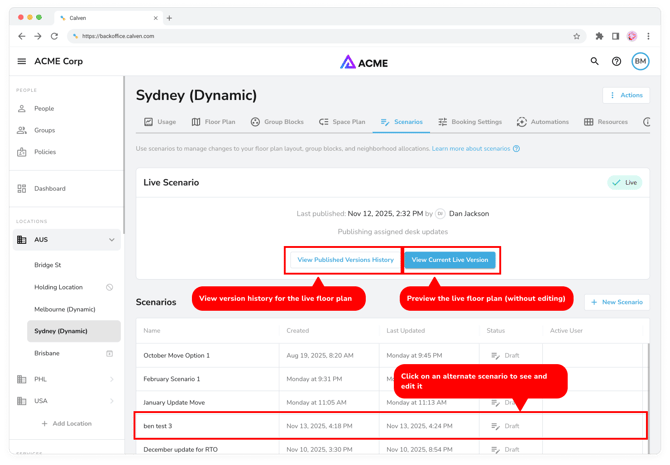The height and width of the screenshot is (465, 670).
Task: Open the browser extensions puzzle icon
Action: click(599, 36)
